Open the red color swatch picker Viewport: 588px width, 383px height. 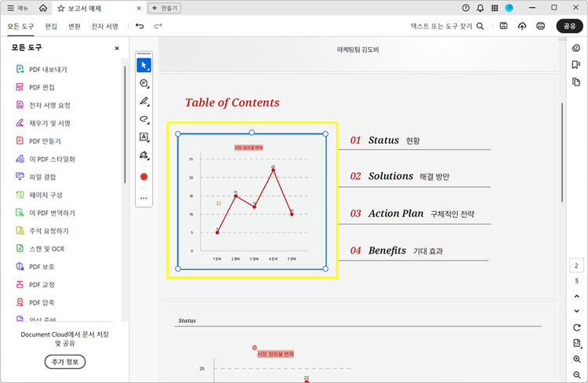(143, 177)
